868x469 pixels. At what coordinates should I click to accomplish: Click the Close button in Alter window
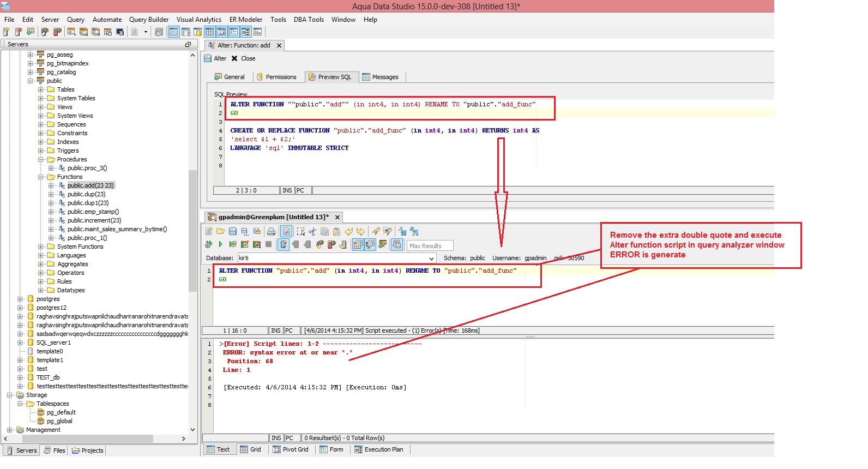pos(243,58)
